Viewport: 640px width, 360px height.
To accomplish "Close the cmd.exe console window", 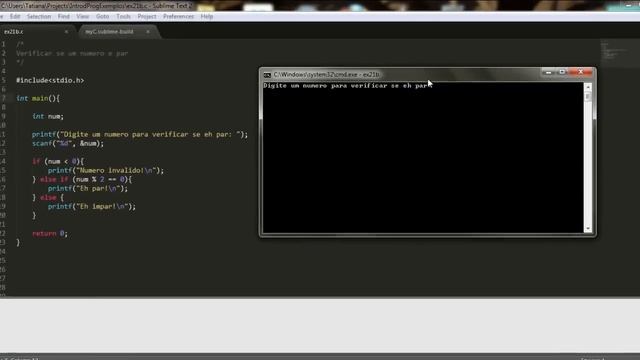I will [x=581, y=72].
